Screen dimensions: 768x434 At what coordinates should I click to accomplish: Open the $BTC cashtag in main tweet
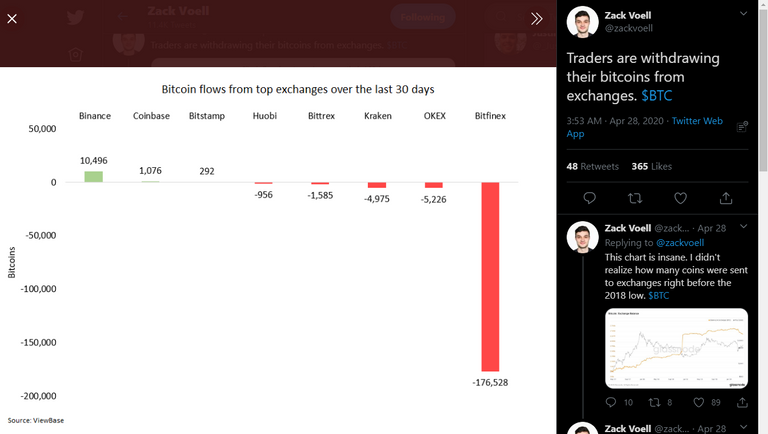[x=657, y=96]
